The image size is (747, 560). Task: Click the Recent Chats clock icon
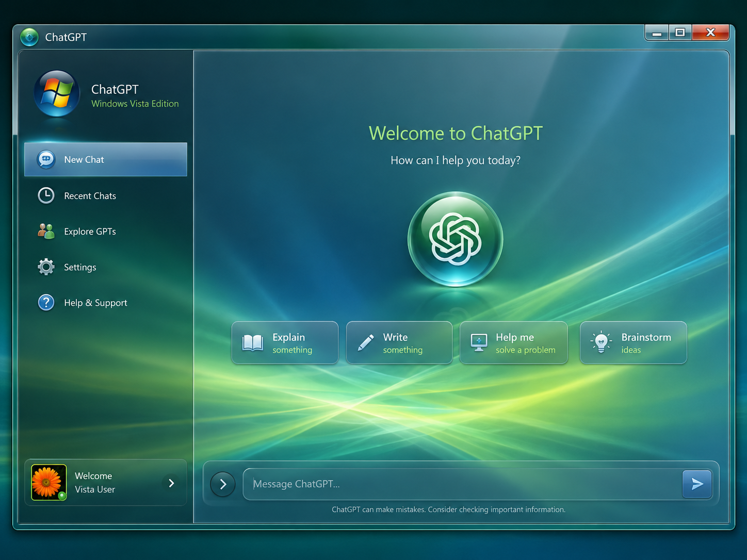[46, 195]
